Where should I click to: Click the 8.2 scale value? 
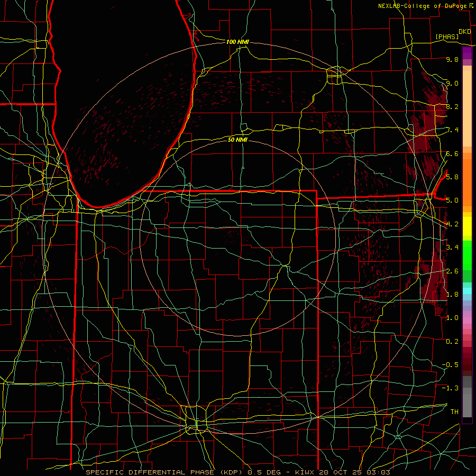(452, 106)
